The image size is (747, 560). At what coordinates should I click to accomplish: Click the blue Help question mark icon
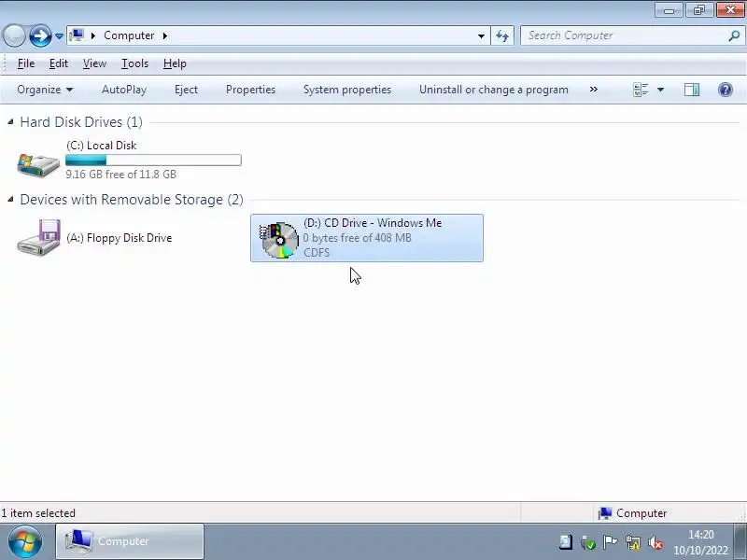(726, 90)
